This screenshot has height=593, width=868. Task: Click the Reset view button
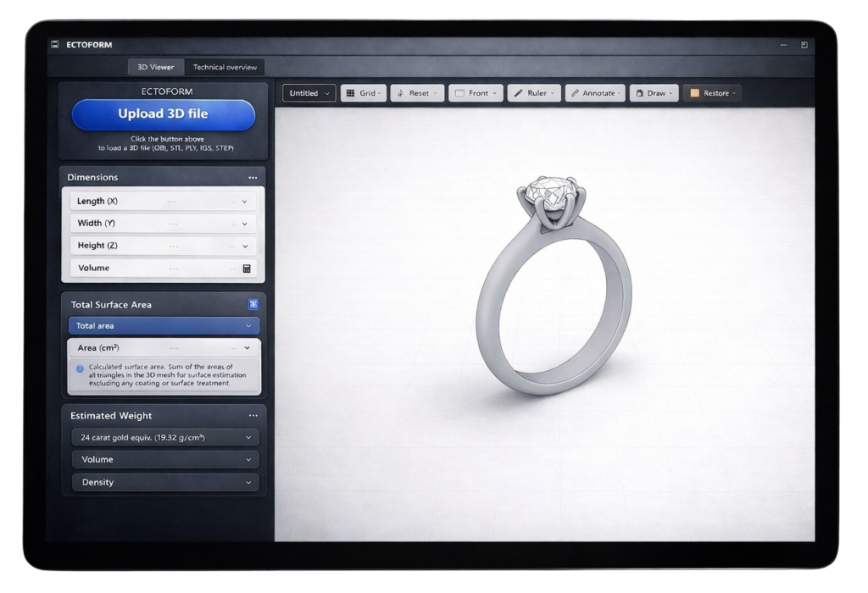click(x=415, y=93)
